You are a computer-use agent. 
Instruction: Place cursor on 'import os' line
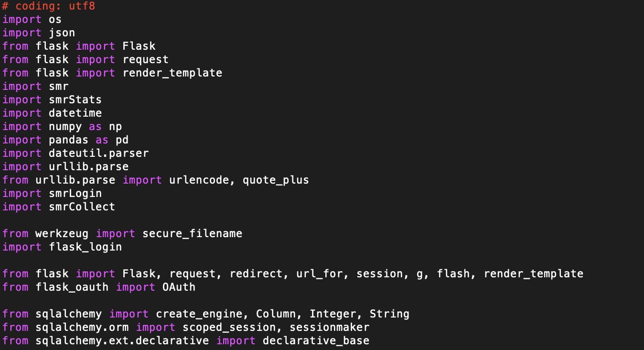click(x=32, y=20)
